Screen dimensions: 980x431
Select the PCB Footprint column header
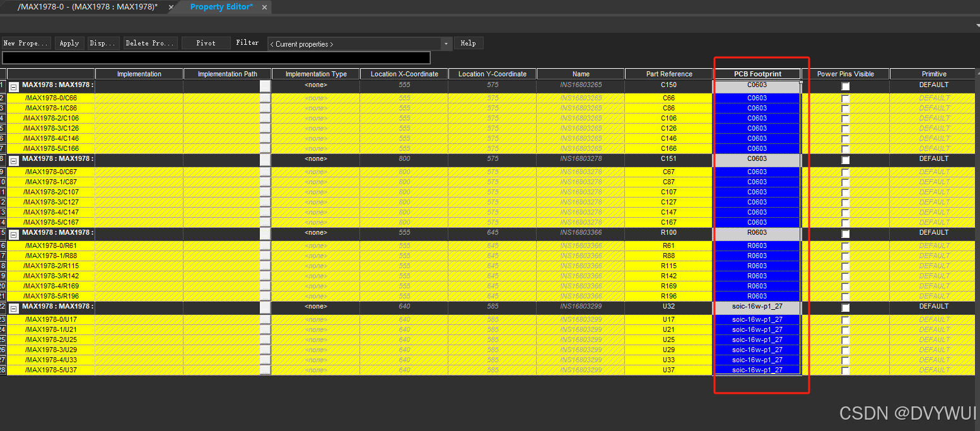coord(757,74)
